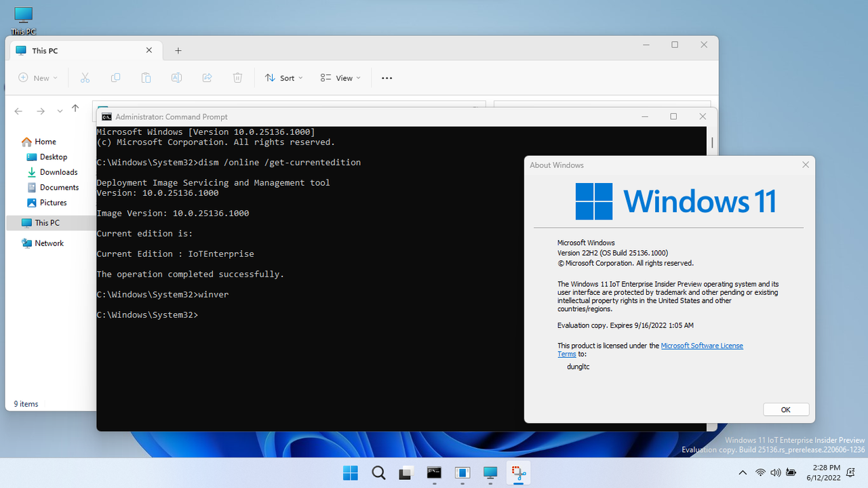
Task: Click the Copy icon in Explorer toolbar
Action: pos(115,77)
